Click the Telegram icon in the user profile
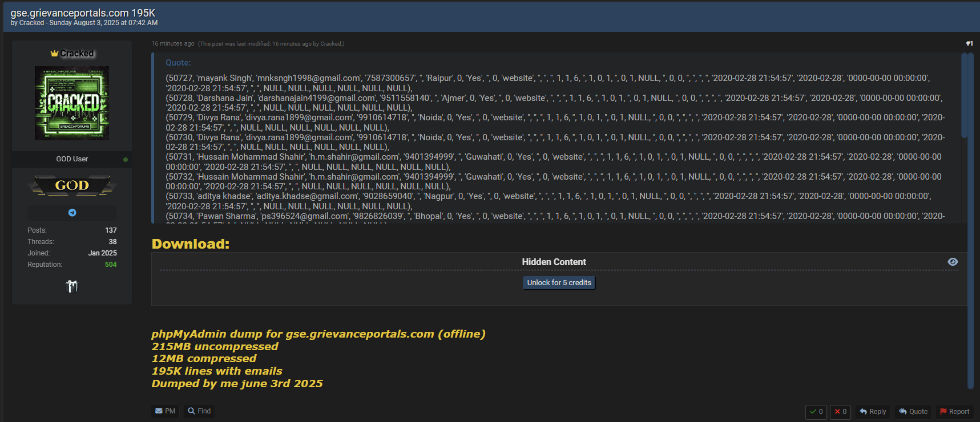 (72, 213)
